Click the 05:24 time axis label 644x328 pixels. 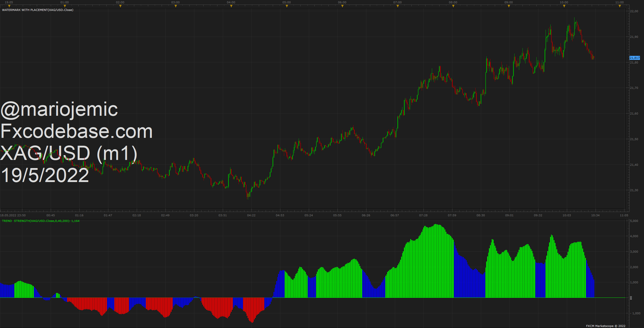pyautogui.click(x=309, y=215)
